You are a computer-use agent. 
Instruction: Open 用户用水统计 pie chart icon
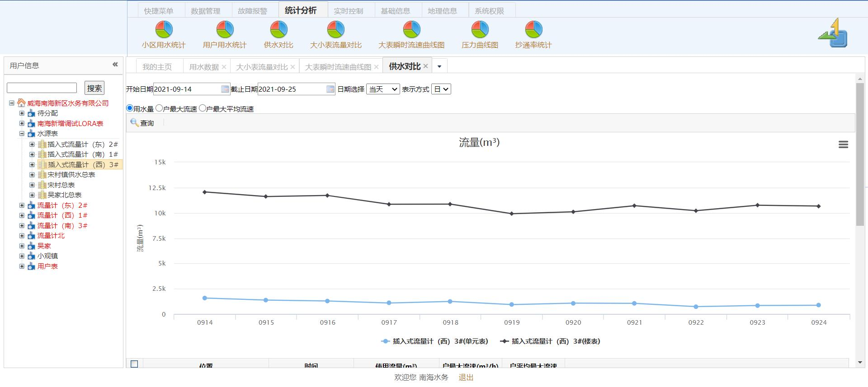pos(225,30)
